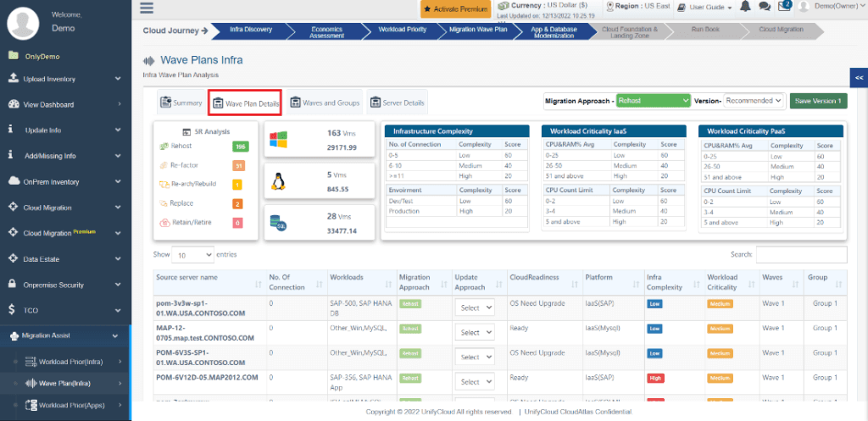Open the hamburger menu icon
The height and width of the screenshot is (421, 868).
pos(147,8)
